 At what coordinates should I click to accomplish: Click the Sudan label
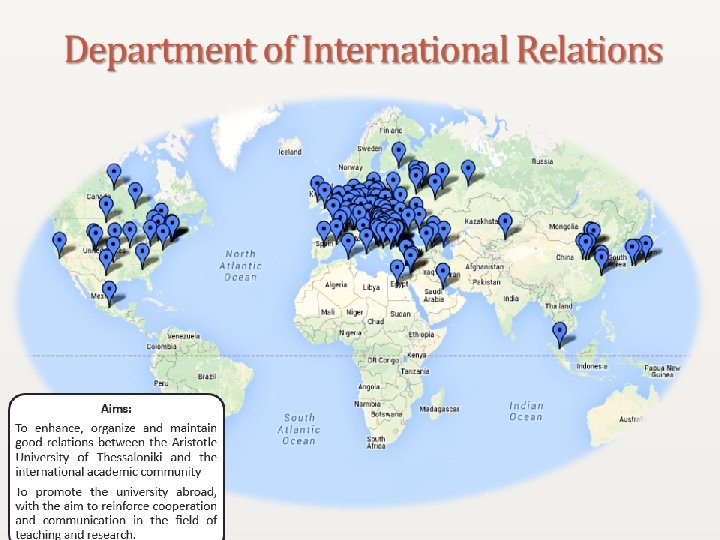tap(400, 314)
